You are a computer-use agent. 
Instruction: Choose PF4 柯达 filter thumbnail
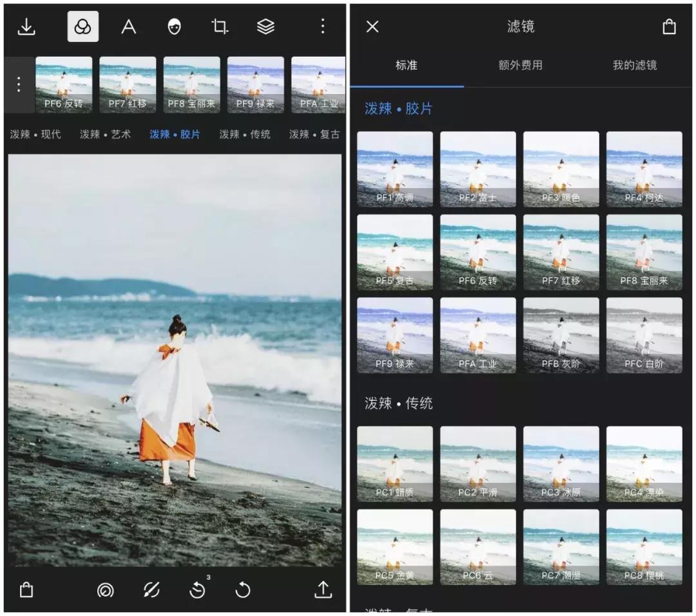tap(644, 169)
